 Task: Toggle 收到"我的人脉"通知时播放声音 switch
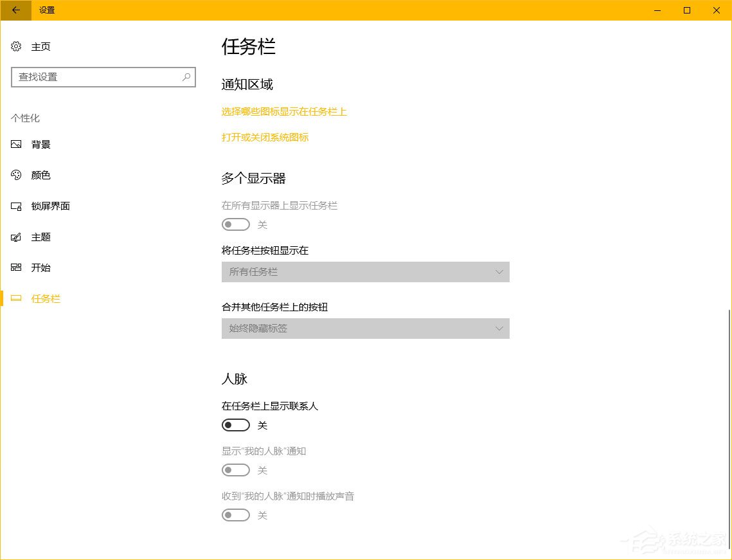[x=235, y=515]
